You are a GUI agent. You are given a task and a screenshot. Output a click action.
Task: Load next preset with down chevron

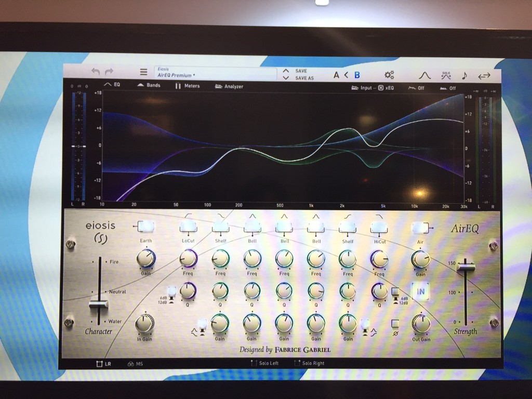286,78
